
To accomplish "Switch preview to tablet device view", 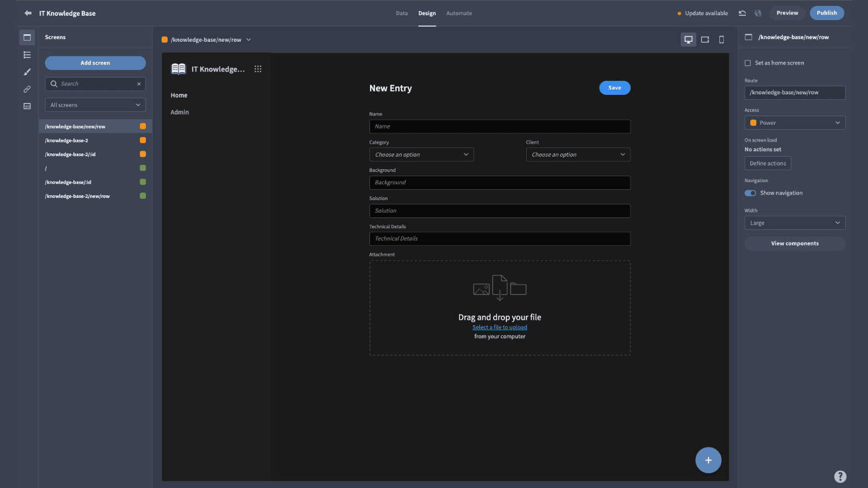I will point(705,40).
